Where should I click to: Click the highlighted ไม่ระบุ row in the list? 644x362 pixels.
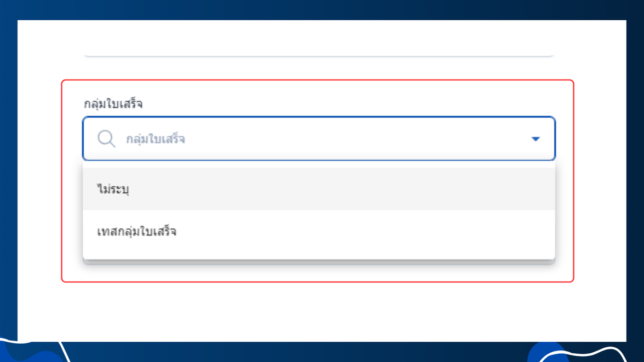point(318,189)
